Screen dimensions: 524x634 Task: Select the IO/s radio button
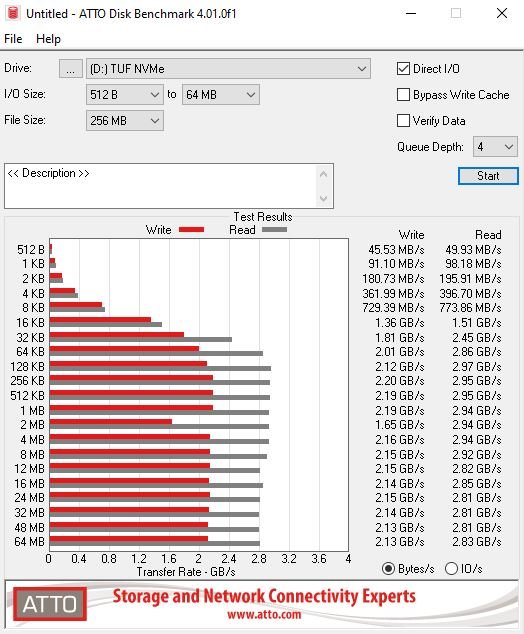click(x=451, y=568)
